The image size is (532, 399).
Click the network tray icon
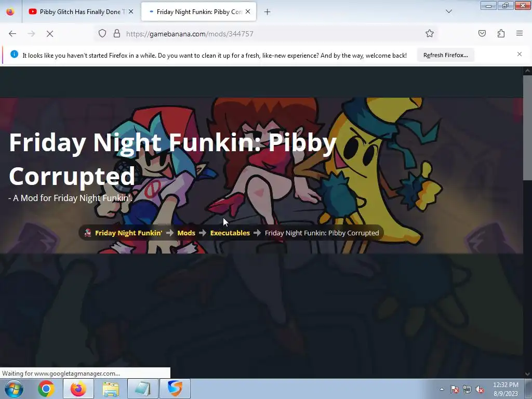(x=467, y=390)
